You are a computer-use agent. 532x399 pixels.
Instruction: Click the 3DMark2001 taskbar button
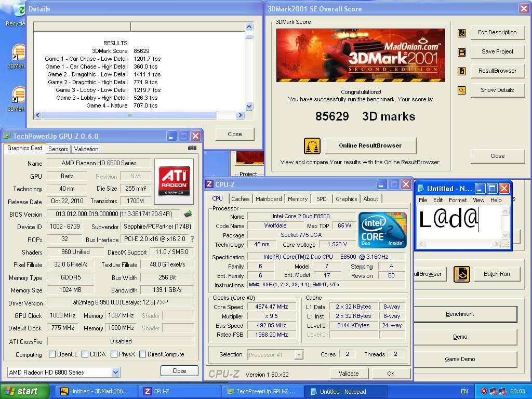click(x=96, y=391)
